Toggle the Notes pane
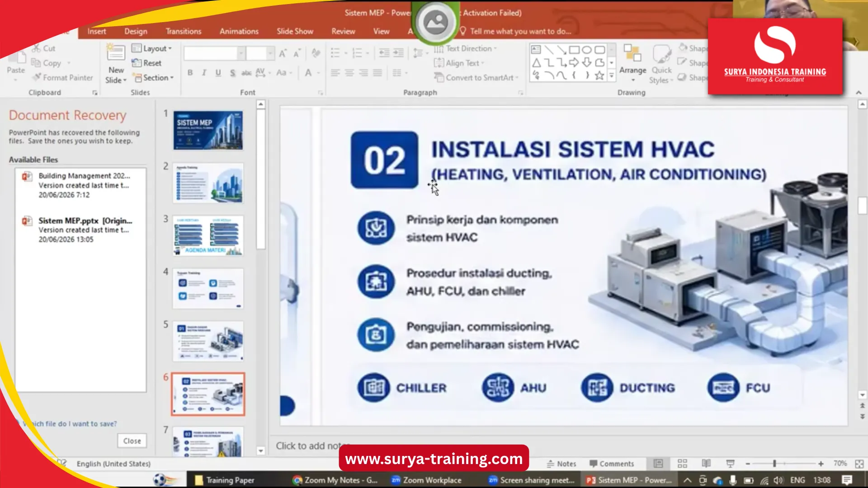Viewport: 868px width, 488px height. pyautogui.click(x=561, y=464)
